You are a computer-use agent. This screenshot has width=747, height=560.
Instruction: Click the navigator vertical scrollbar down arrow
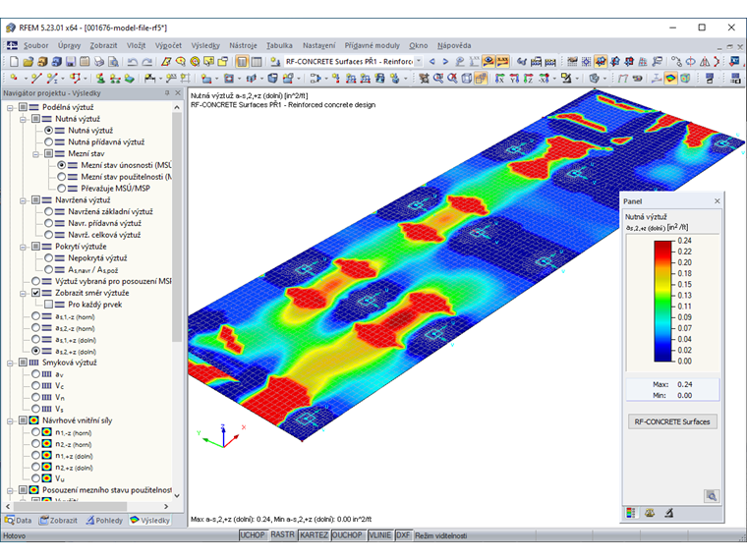pyautogui.click(x=177, y=495)
